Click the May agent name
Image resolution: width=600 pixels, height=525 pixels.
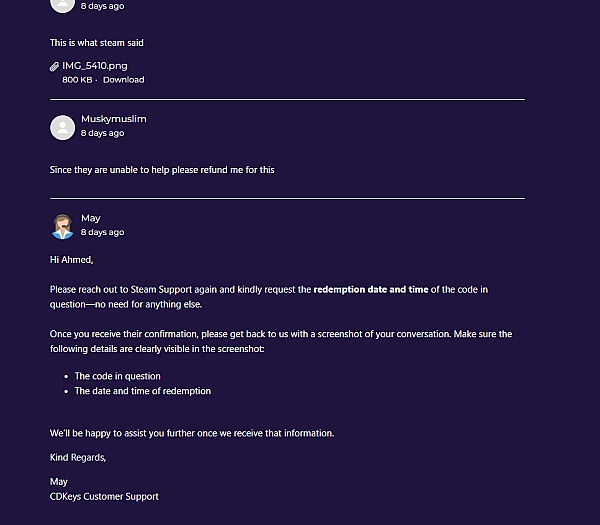tap(91, 218)
